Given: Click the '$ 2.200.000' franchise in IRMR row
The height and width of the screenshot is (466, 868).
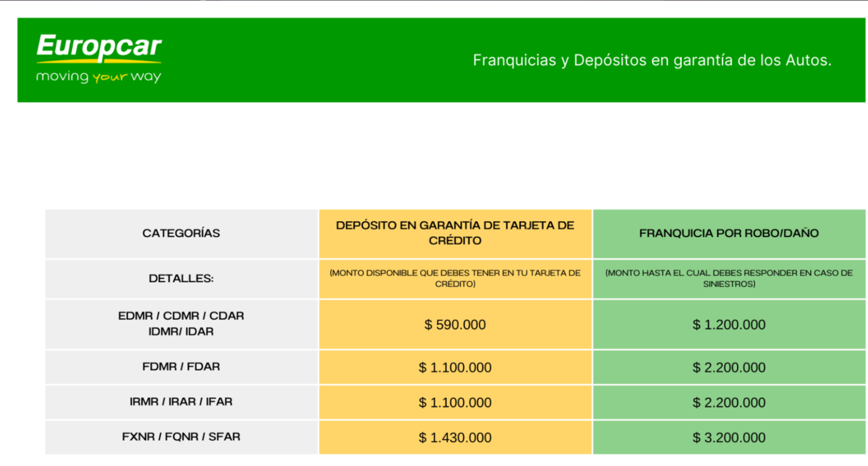Looking at the screenshot, I should point(729,403).
